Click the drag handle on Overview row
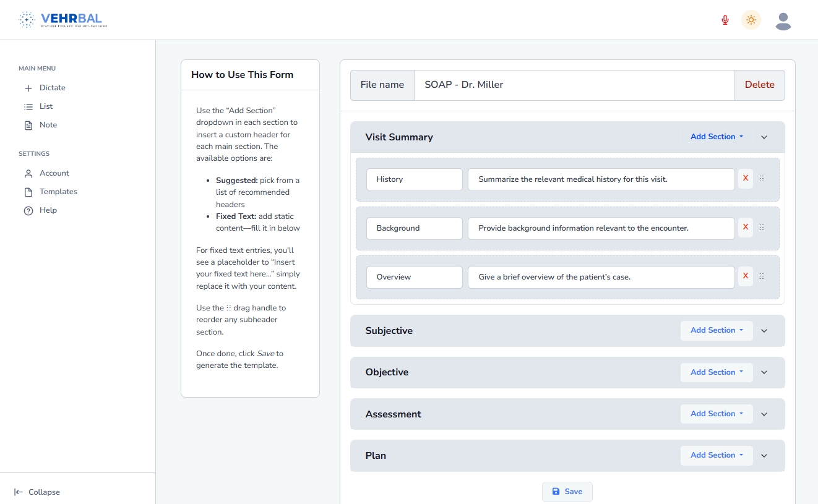 pyautogui.click(x=762, y=276)
